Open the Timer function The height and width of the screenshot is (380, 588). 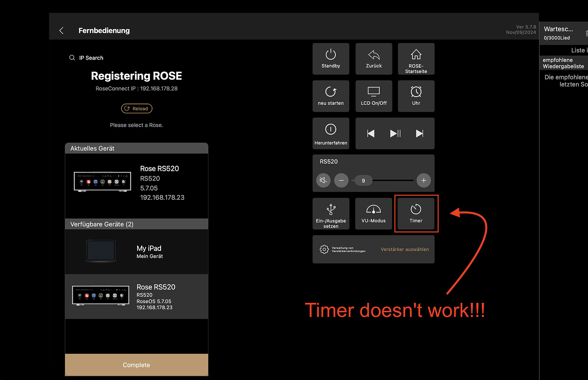click(x=416, y=214)
